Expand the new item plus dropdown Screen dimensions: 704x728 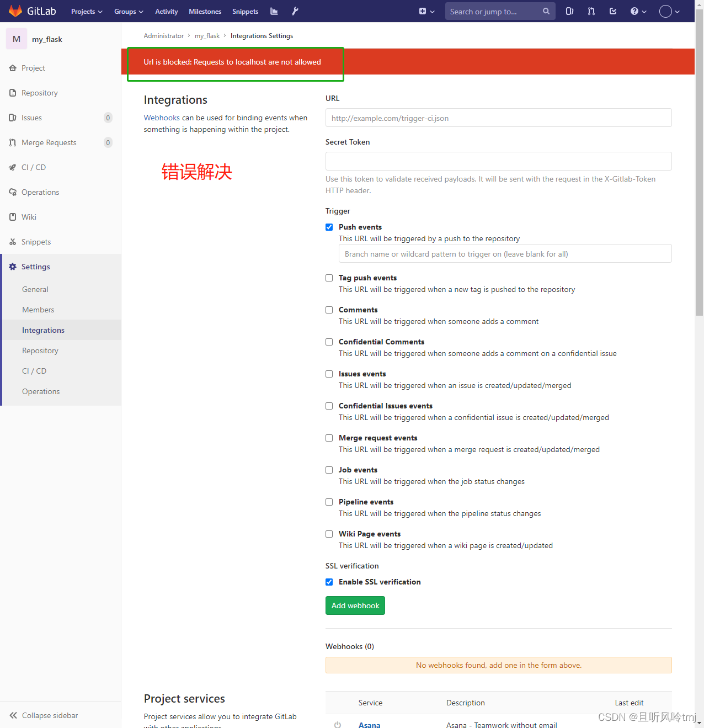pos(426,11)
